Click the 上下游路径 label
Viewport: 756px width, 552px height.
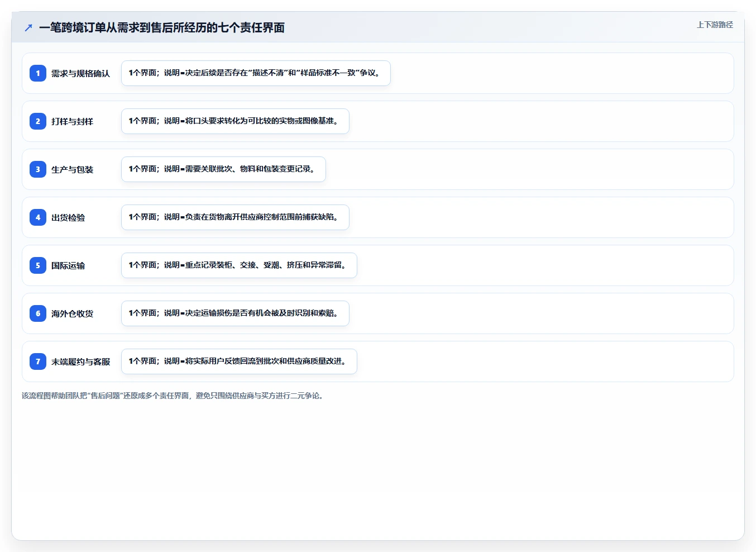tap(715, 25)
